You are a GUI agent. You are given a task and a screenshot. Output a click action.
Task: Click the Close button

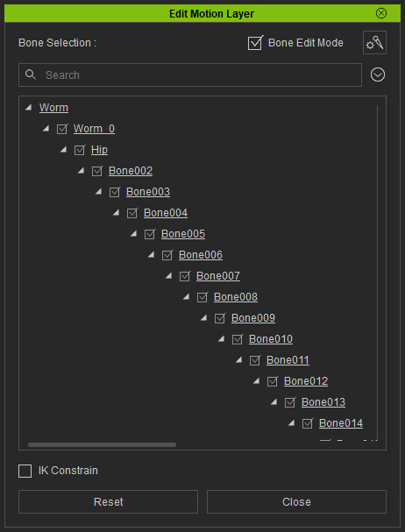point(296,501)
